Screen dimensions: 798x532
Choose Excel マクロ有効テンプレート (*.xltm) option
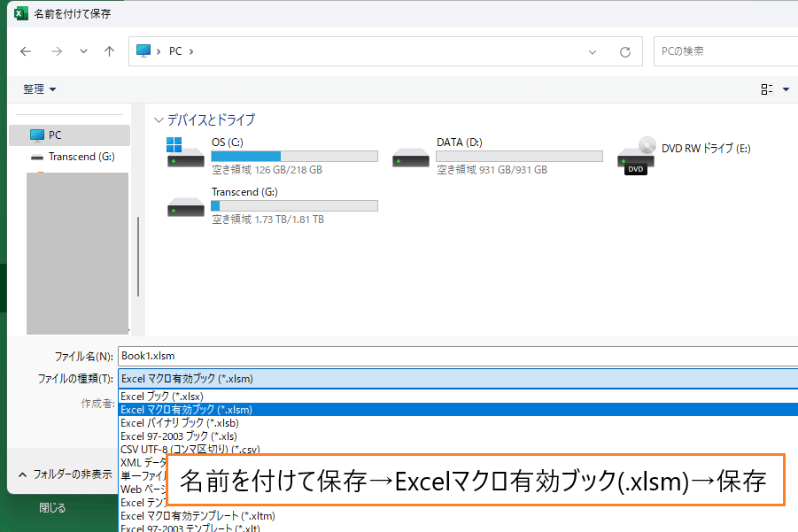pos(458,516)
